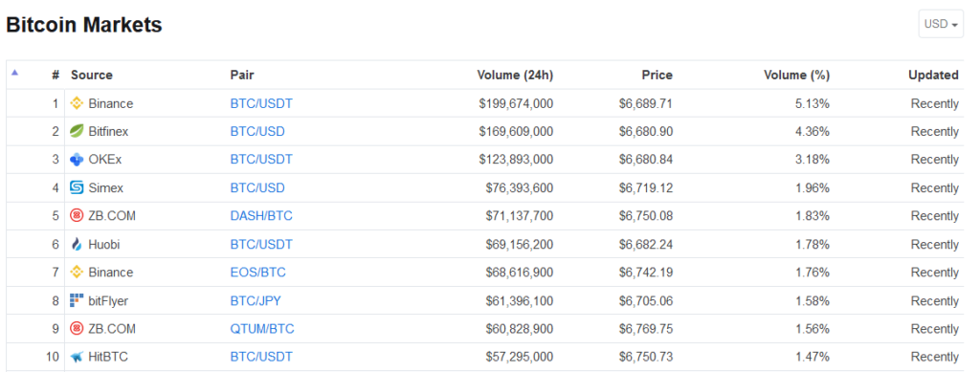980x372 pixels.
Task: Click the Binance name in row 7
Action: pos(111,273)
